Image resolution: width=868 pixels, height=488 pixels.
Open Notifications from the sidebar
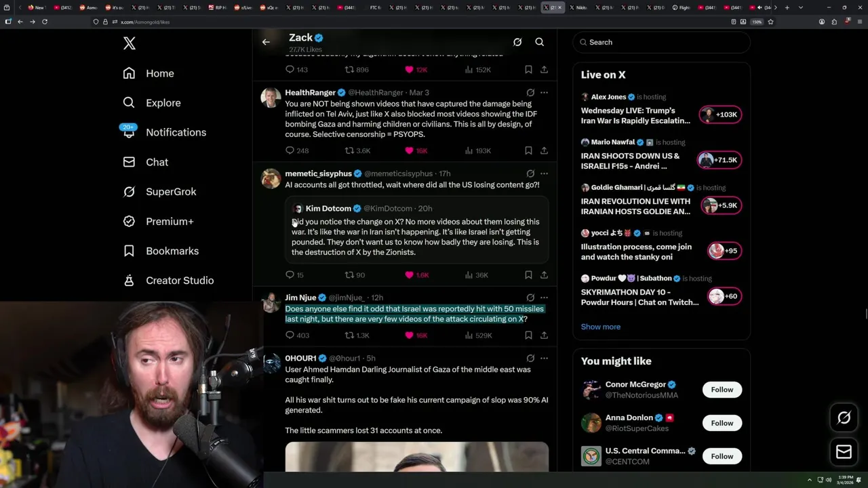click(164, 132)
